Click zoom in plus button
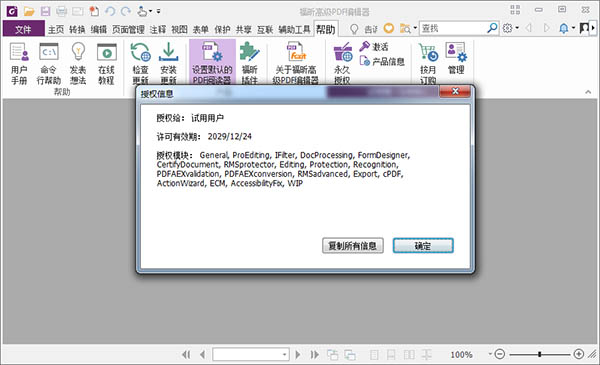Image resolution: width=600 pixels, height=365 pixels. (x=579, y=354)
